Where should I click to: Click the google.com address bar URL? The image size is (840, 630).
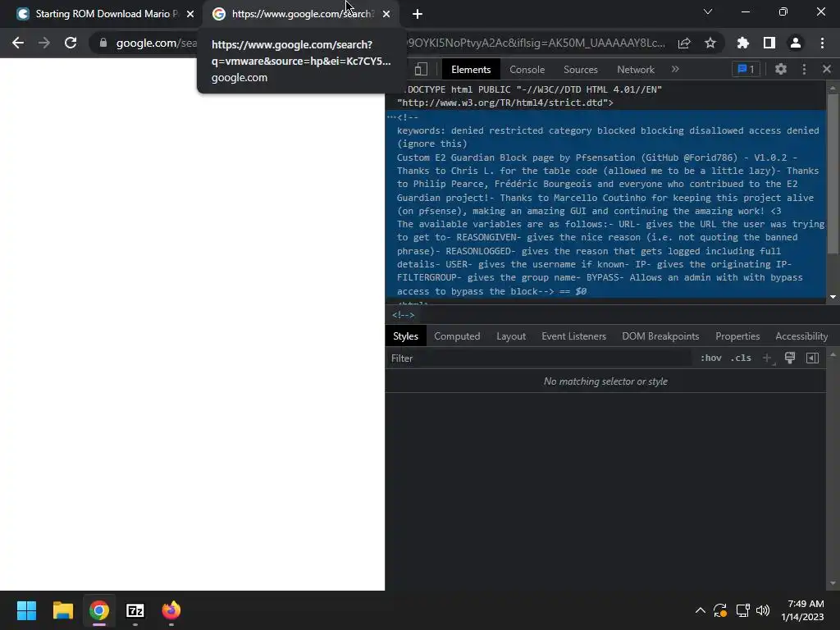[x=157, y=43]
